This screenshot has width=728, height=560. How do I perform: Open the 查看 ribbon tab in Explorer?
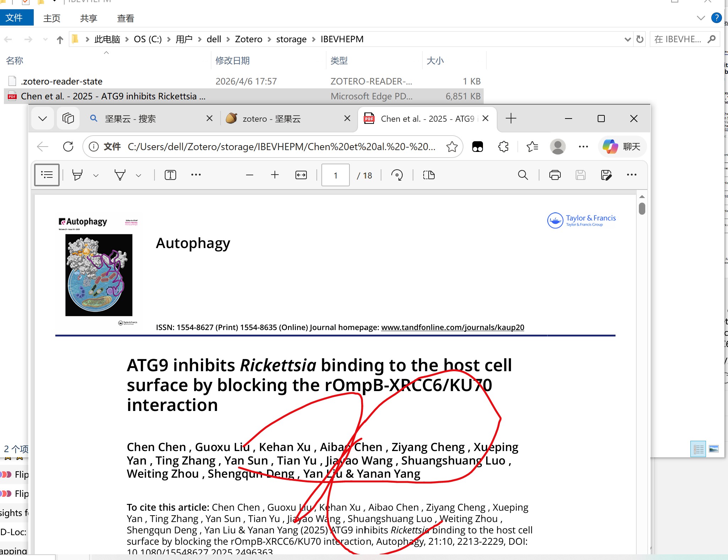(126, 18)
